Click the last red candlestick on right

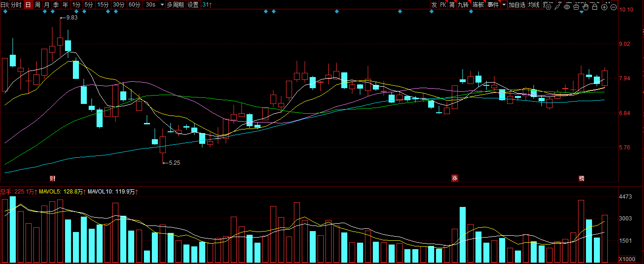click(605, 77)
